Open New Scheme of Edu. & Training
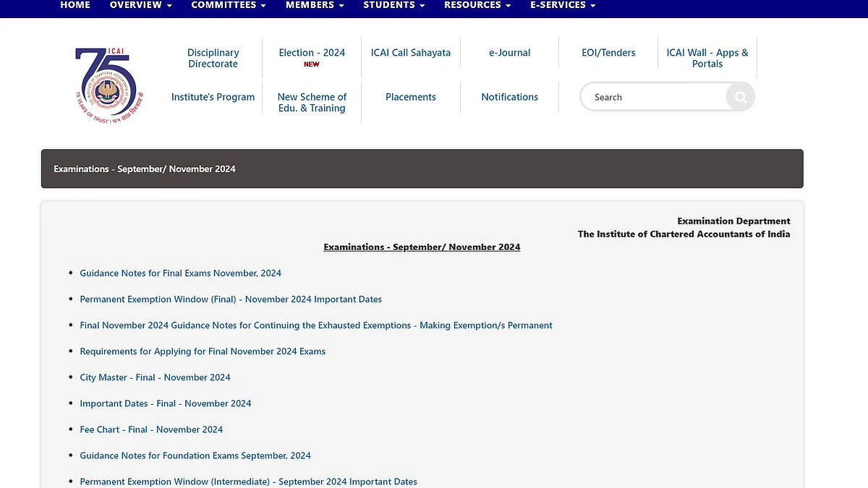This screenshot has width=868, height=488. click(x=312, y=102)
